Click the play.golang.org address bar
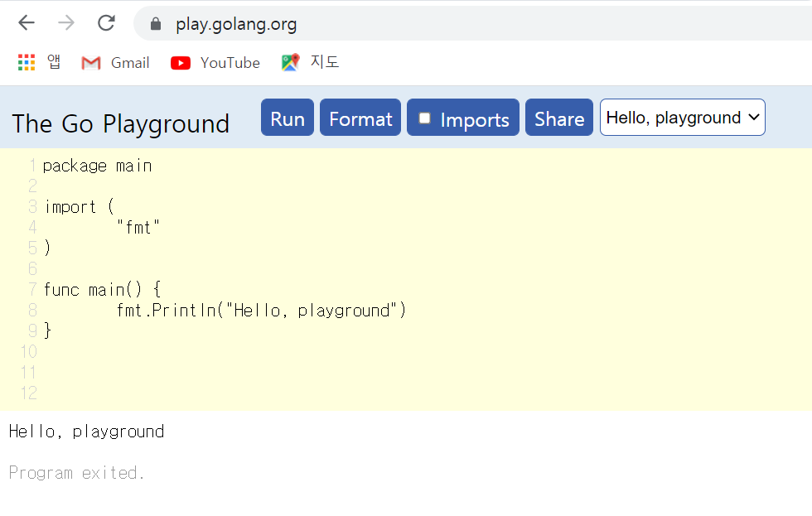The height and width of the screenshot is (516, 812). click(472, 24)
